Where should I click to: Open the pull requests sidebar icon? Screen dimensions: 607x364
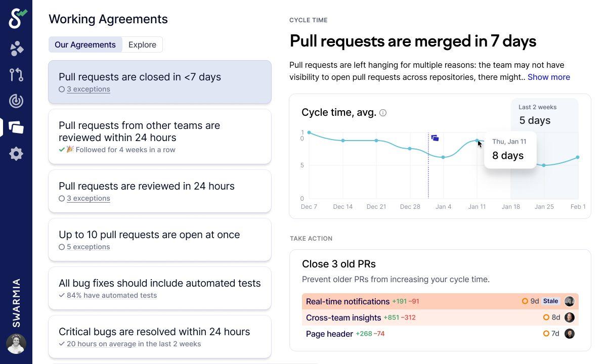[x=16, y=75]
